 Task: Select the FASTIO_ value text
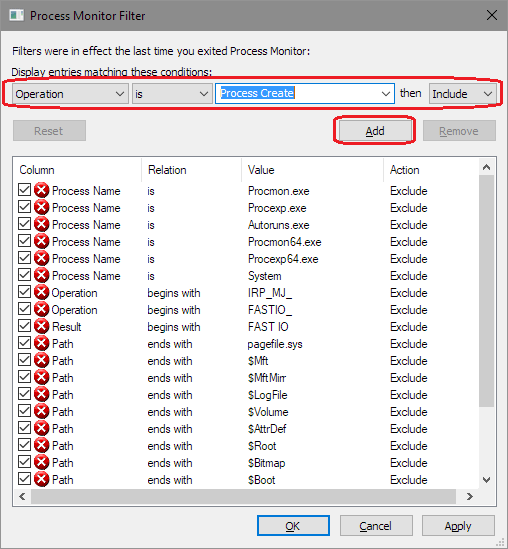point(270,310)
